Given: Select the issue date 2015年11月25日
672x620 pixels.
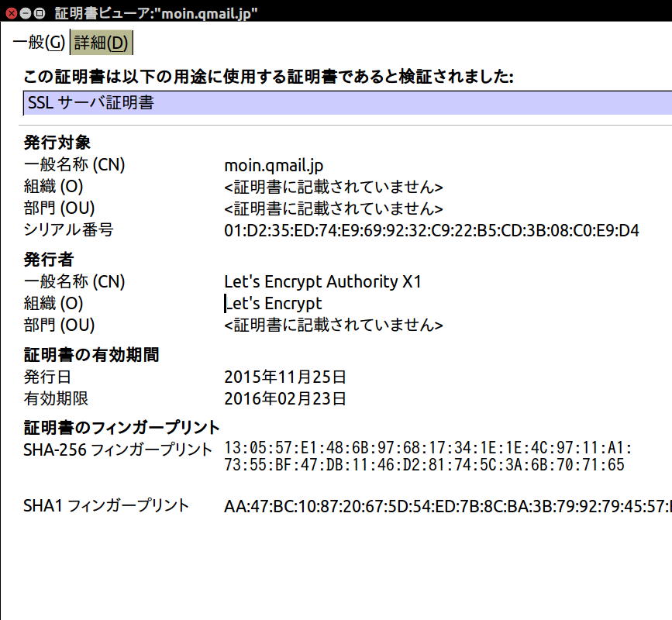Looking at the screenshot, I should coord(285,377).
